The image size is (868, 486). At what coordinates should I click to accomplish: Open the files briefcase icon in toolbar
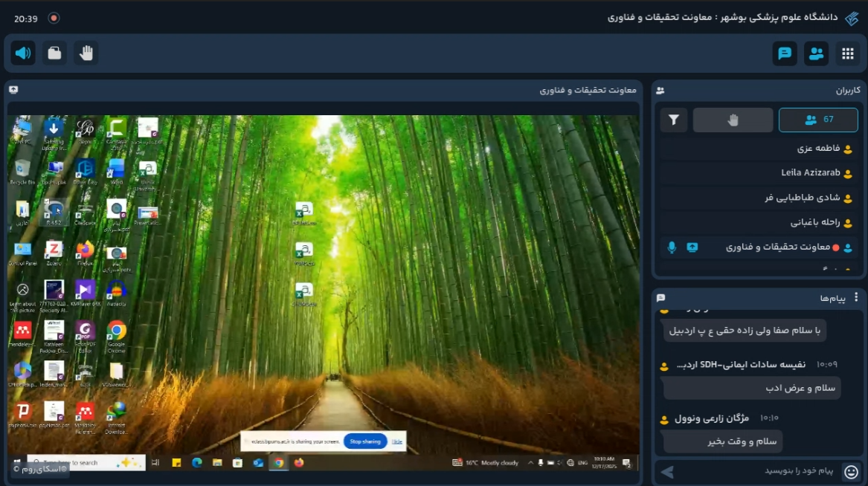pyautogui.click(x=54, y=53)
